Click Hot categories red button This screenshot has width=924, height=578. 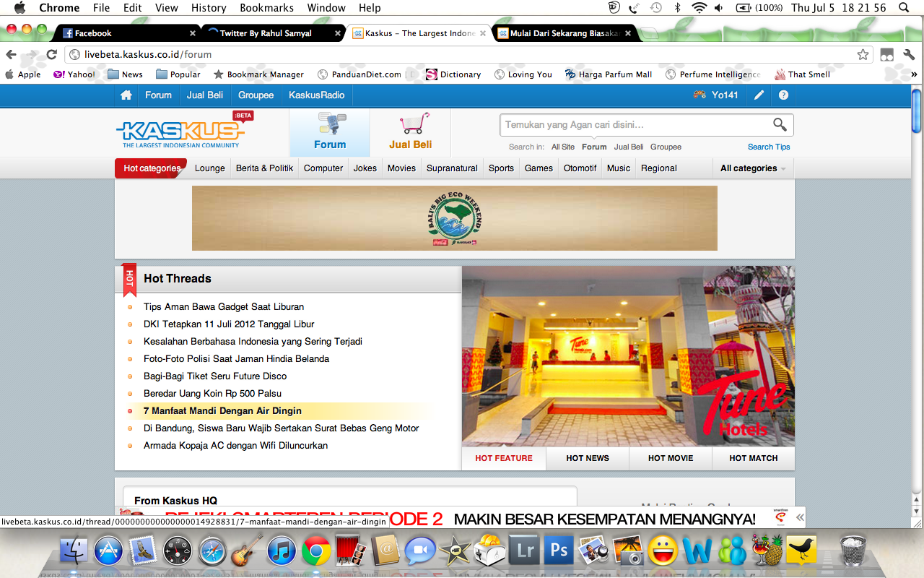pos(152,168)
